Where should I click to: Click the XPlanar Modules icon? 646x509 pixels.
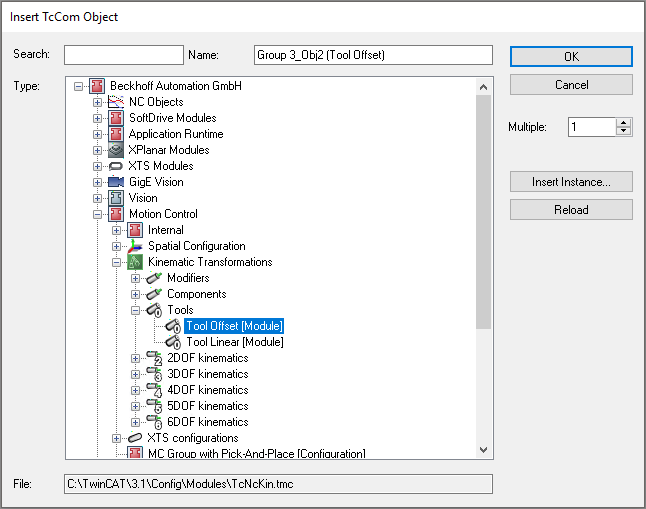tap(116, 150)
